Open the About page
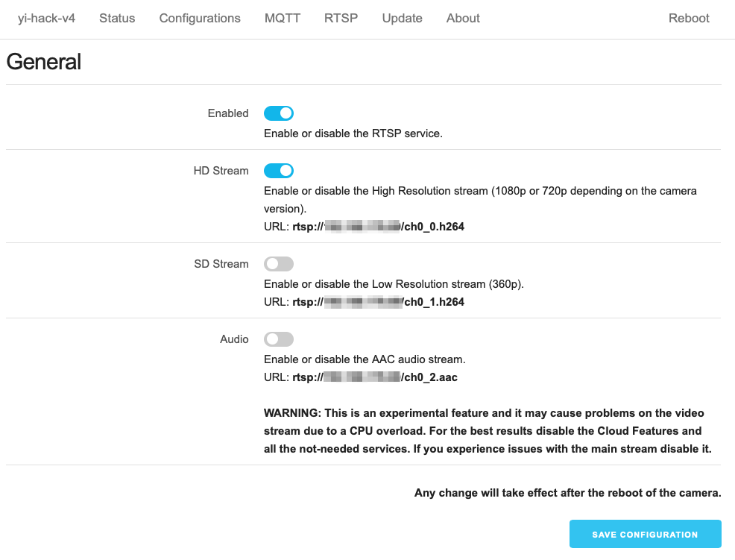The height and width of the screenshot is (560, 735). [463, 18]
